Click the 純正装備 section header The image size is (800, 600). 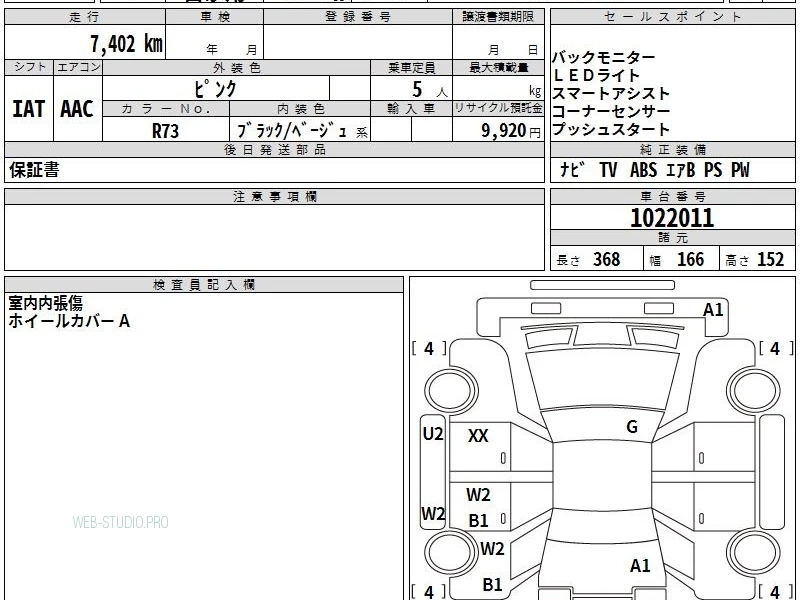[672, 149]
